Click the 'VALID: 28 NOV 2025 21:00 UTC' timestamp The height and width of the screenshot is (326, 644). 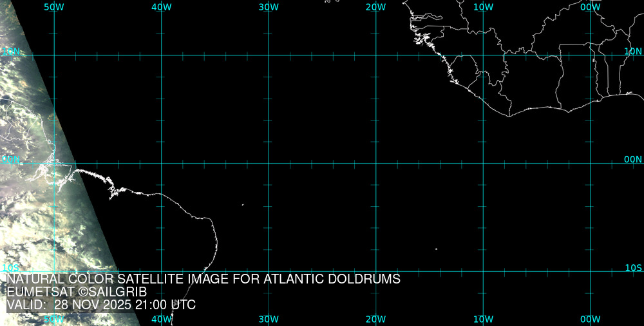[101, 305]
